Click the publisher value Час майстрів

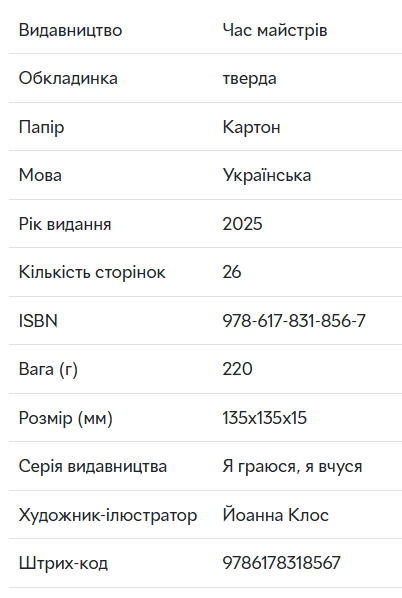click(x=275, y=30)
